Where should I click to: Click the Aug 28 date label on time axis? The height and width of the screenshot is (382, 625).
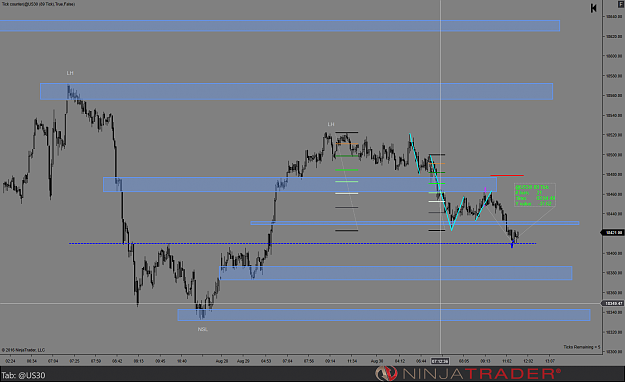pyautogui.click(x=222, y=361)
